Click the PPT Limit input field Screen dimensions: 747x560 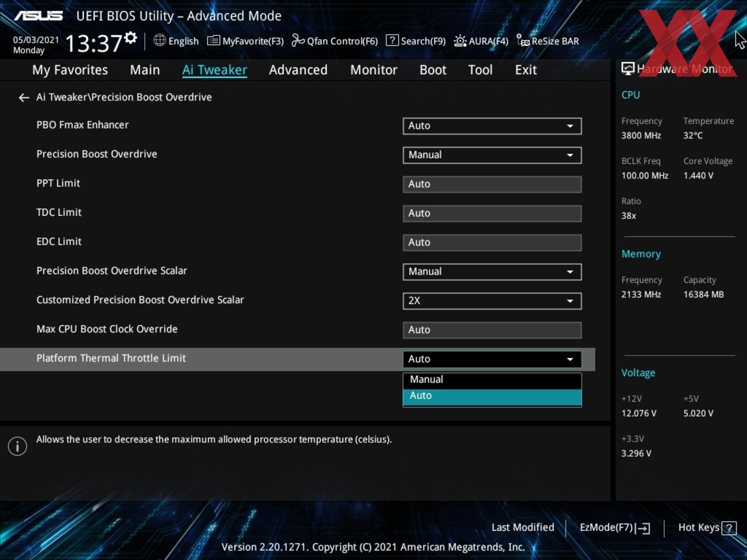pos(492,184)
